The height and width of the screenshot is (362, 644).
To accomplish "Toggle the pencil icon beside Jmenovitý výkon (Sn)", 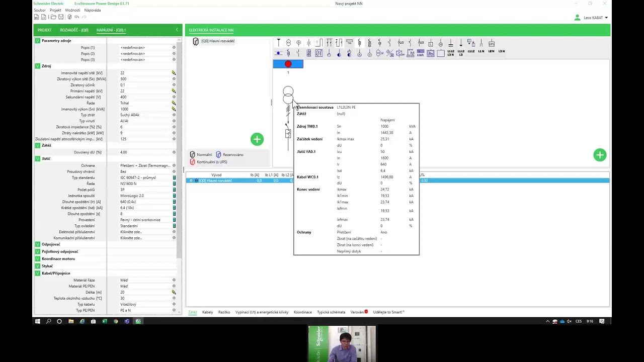I will pyautogui.click(x=174, y=109).
